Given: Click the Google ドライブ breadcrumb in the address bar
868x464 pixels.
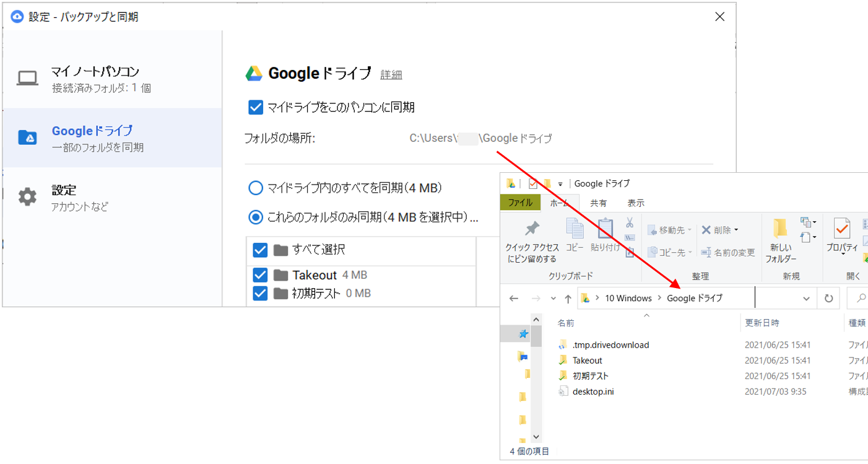Looking at the screenshot, I should point(694,298).
